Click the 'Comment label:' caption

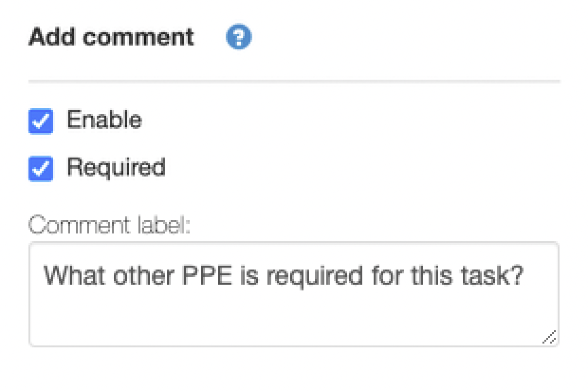coord(109,225)
